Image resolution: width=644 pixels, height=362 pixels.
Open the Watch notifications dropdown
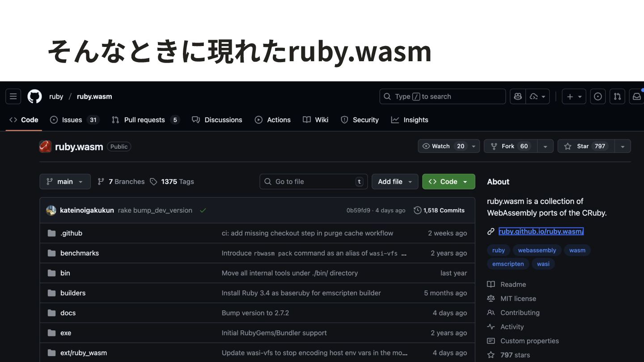(449, 146)
